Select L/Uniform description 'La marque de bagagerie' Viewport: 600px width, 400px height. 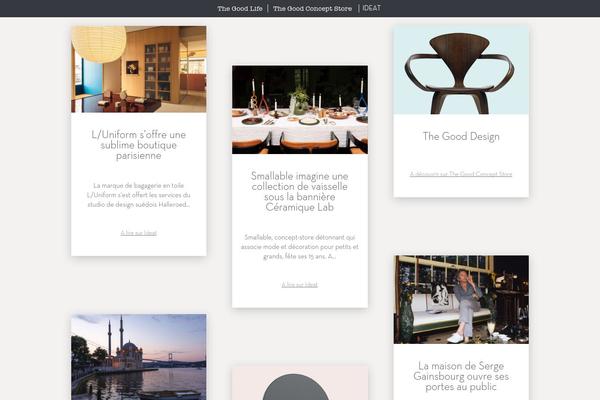pos(139,195)
